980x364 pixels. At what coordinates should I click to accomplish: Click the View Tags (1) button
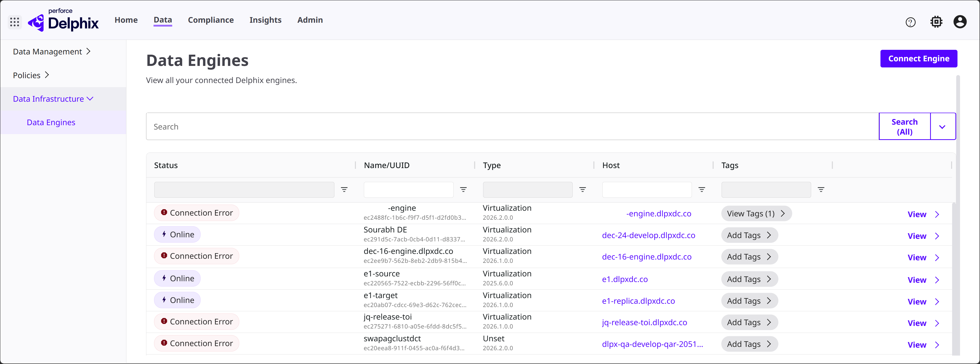(x=756, y=214)
